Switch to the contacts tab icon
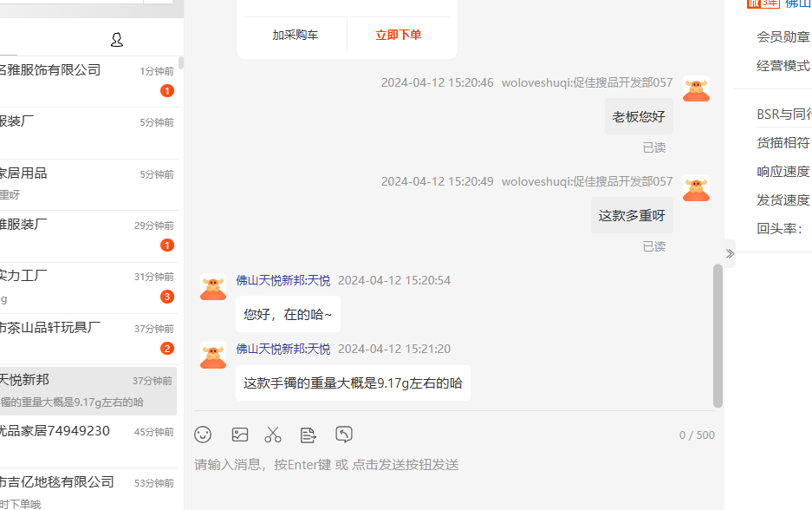Viewport: 812px width, 510px height. pyautogui.click(x=117, y=40)
